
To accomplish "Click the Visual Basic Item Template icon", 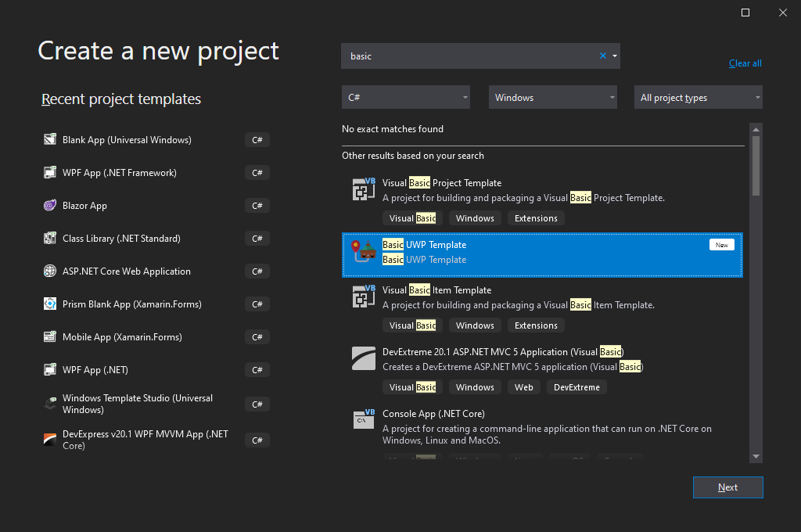I will [364, 296].
